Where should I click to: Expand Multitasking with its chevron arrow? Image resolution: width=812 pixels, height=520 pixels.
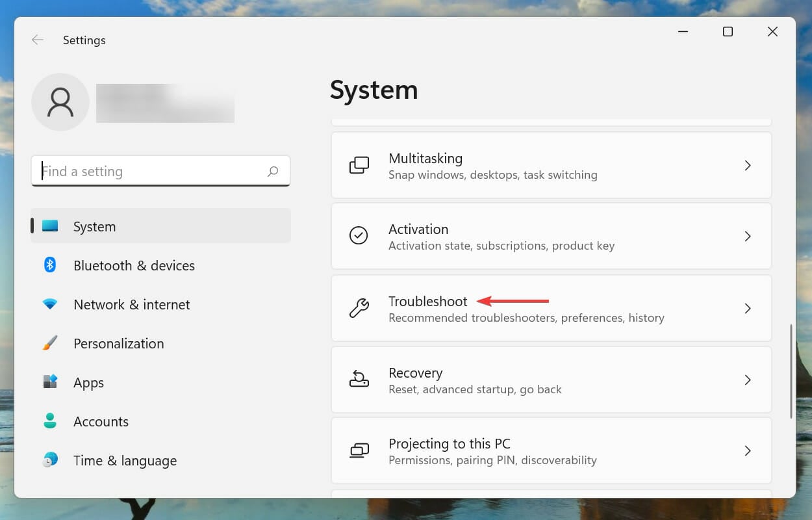pos(748,165)
